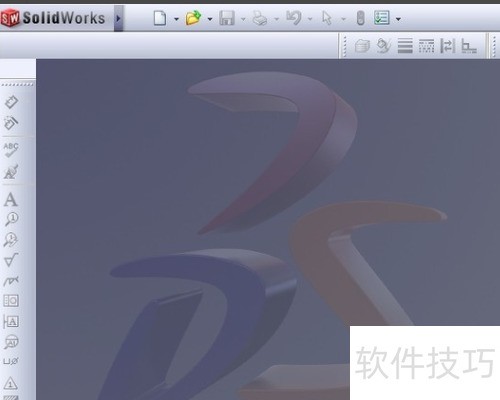Click the Layer Properties stacked sheets icon
This screenshot has height=400, width=500.
pyautogui.click(x=362, y=46)
